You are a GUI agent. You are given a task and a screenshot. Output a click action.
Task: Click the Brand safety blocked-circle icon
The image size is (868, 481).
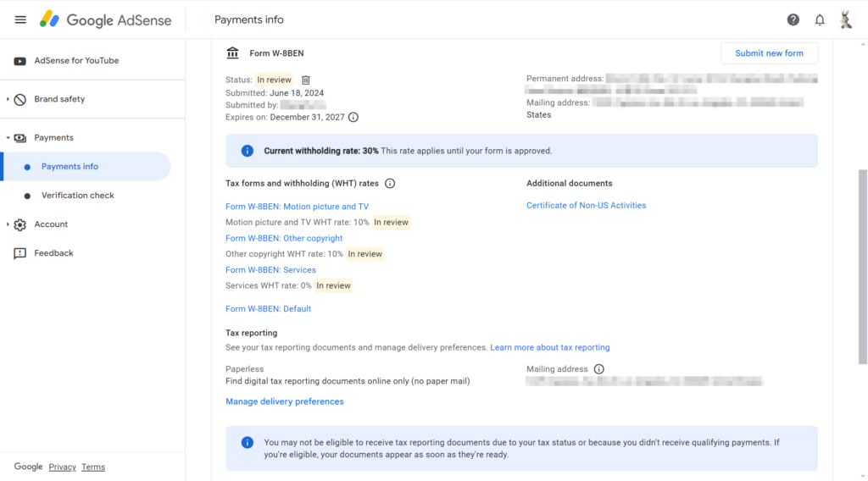(x=20, y=100)
